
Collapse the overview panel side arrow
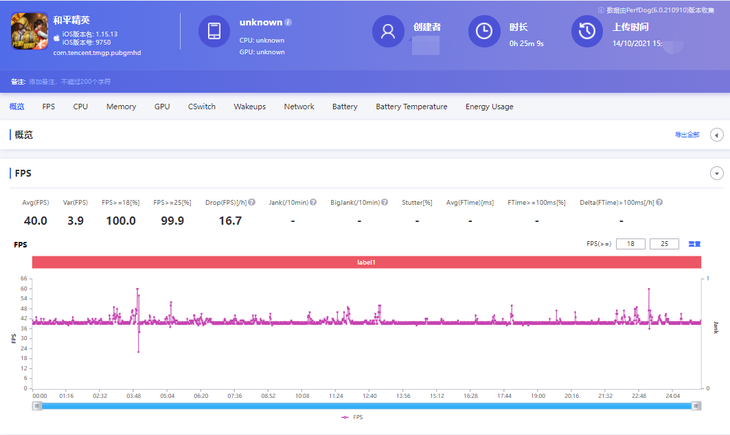tap(716, 135)
